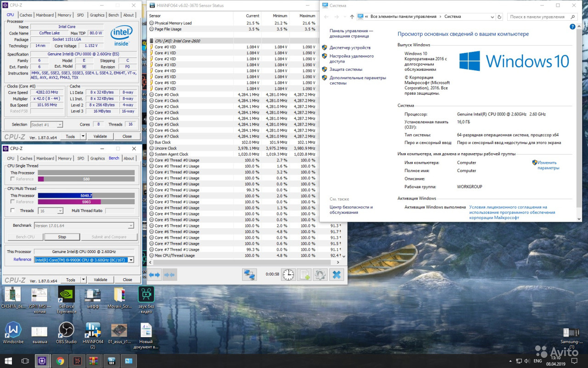Viewport: 588px width, 368px height.
Task: Switch input language via ENG indicator
Action: (538, 361)
